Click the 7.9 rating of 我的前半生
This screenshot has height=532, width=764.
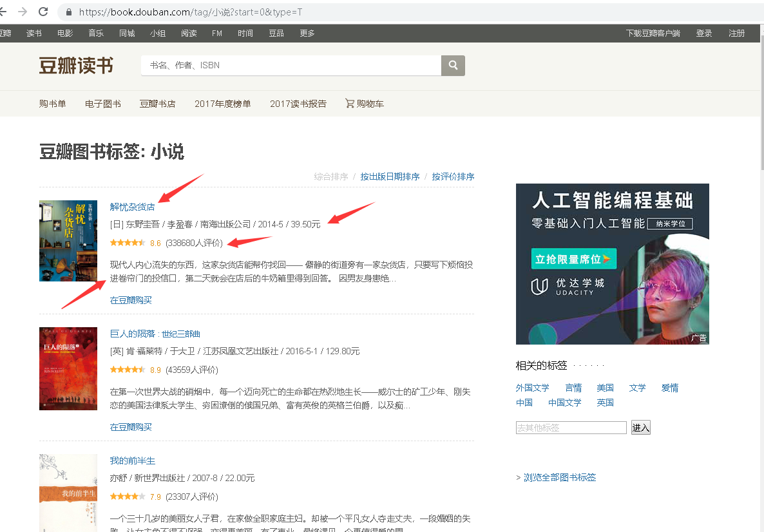pos(155,497)
